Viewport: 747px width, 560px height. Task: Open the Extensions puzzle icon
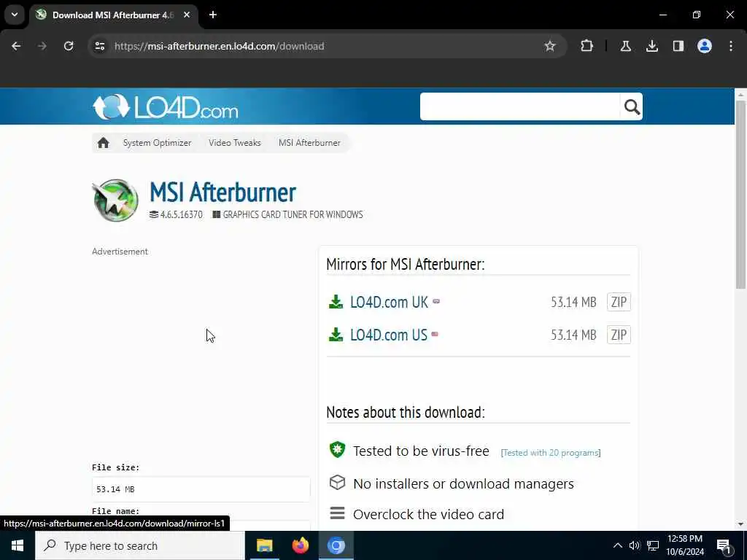point(587,46)
